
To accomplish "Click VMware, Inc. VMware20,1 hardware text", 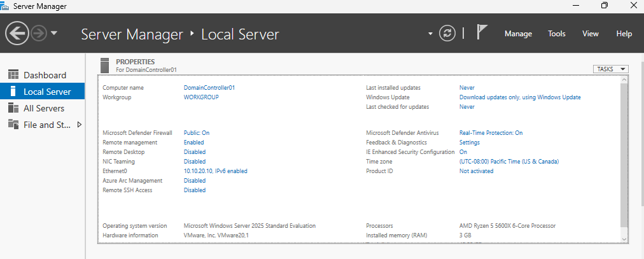I will 216,235.
